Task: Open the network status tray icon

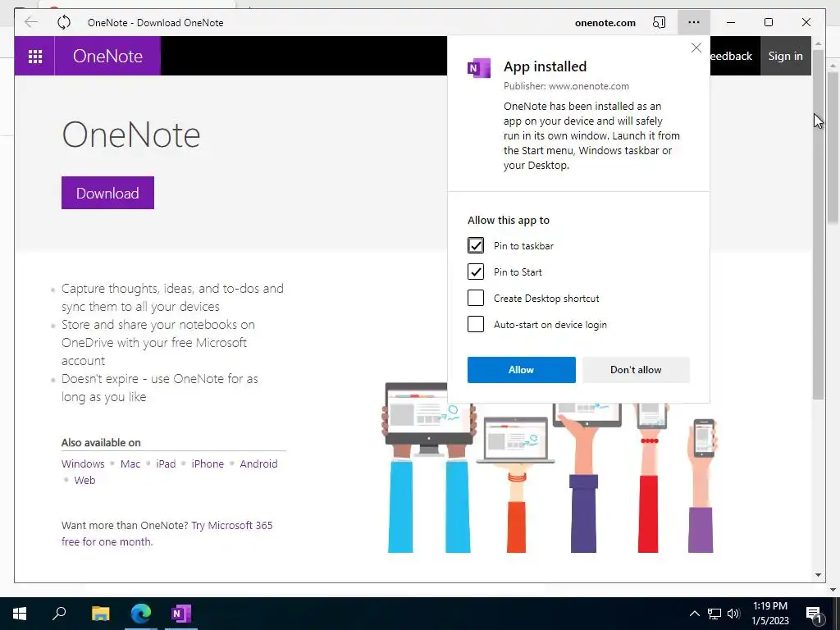Action: point(714,614)
